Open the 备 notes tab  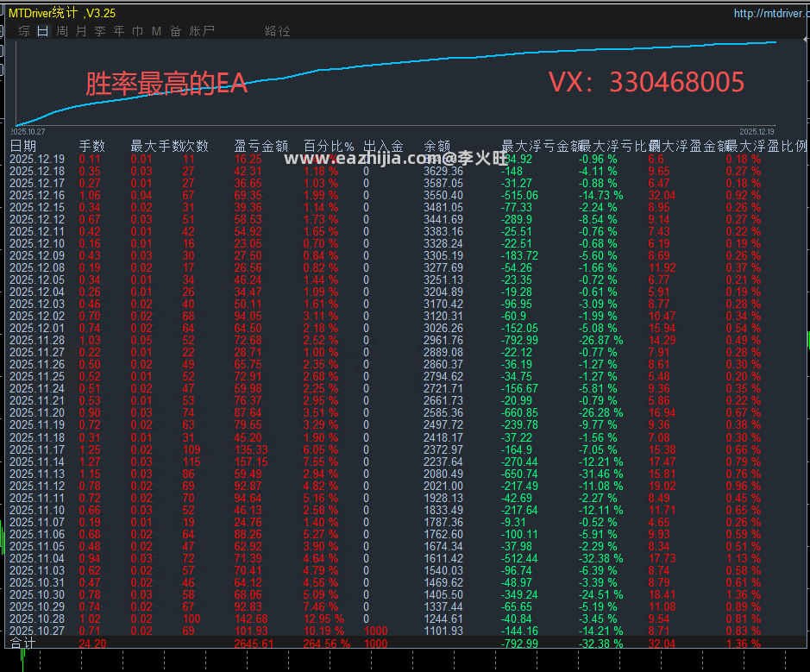click(176, 31)
